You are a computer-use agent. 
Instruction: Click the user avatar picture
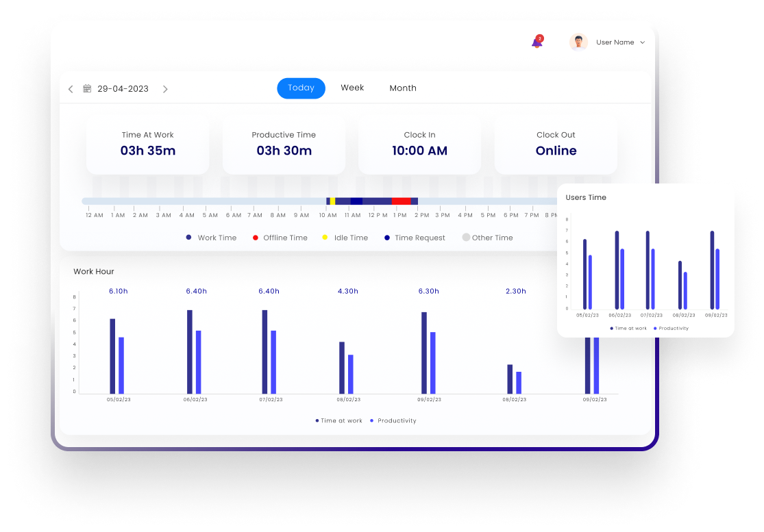[x=578, y=42]
